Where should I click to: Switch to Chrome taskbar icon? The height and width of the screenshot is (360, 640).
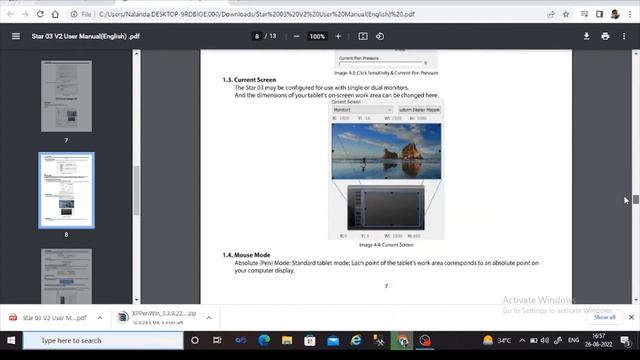click(402, 340)
